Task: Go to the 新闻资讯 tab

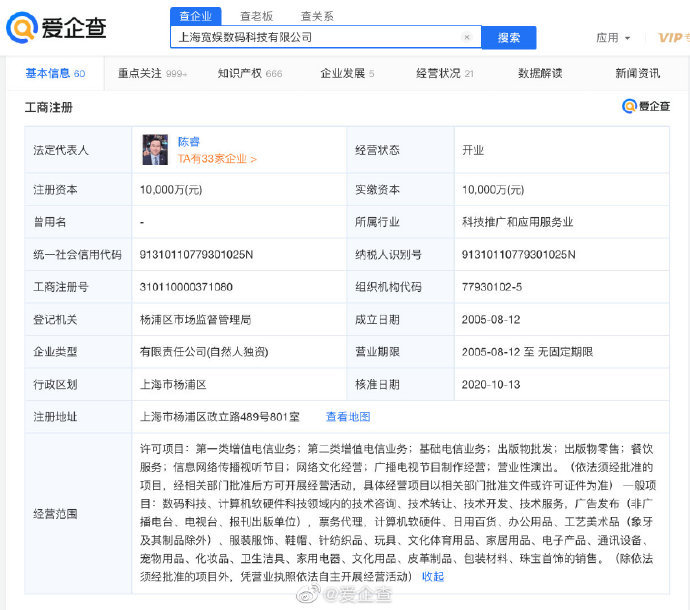Action: (x=637, y=73)
